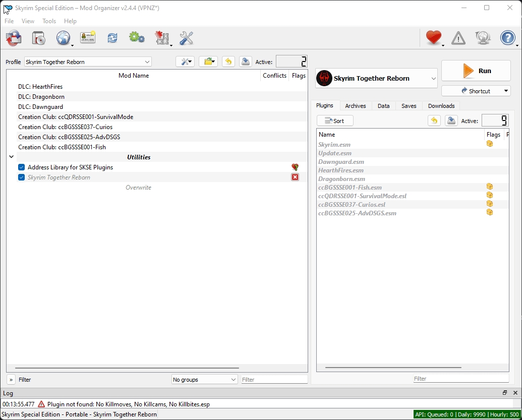522x420 pixels.
Task: Open the Nexus globe toolbar icon
Action: (x=63, y=38)
